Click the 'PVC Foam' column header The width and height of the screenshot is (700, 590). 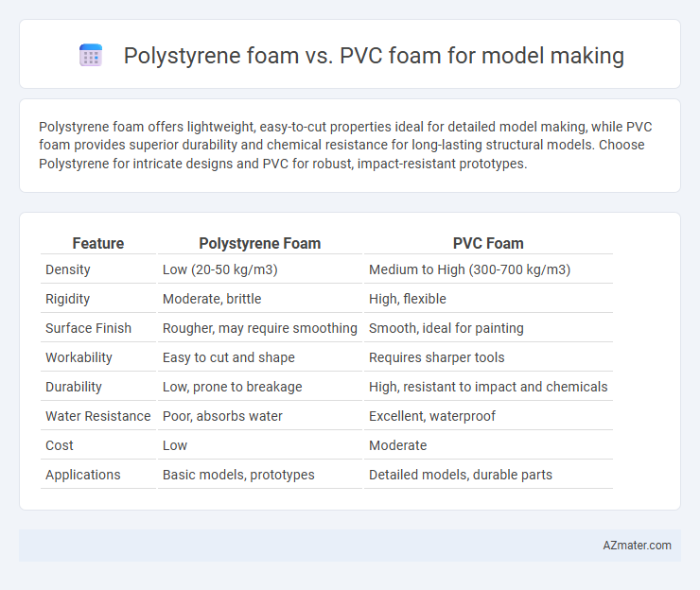click(488, 243)
